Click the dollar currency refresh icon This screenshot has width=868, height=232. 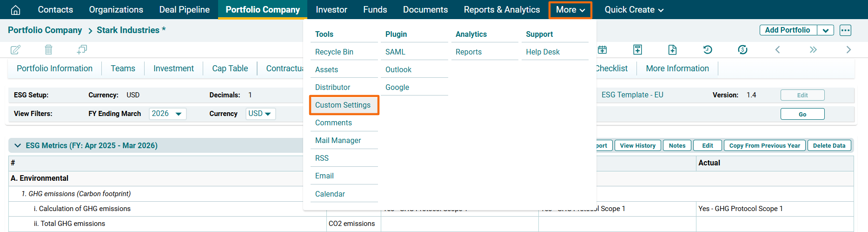742,49
